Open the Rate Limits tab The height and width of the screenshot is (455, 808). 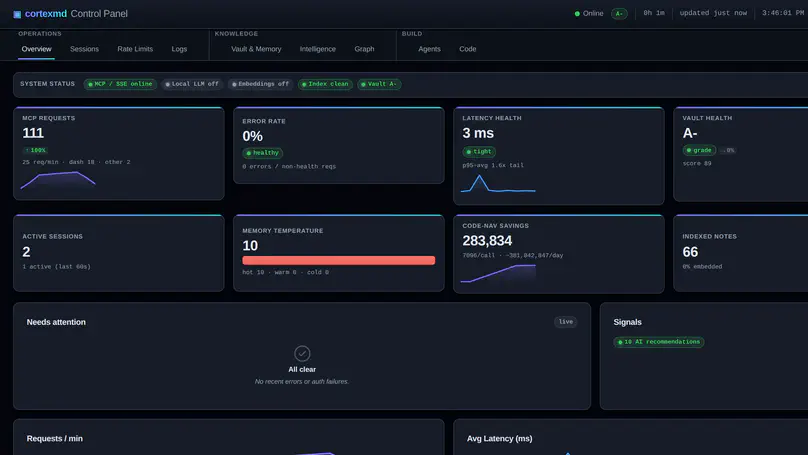click(x=135, y=49)
